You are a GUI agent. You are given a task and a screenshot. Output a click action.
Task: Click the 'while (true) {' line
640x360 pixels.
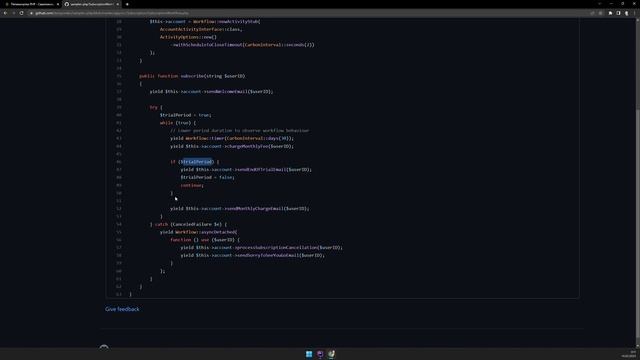click(178, 122)
